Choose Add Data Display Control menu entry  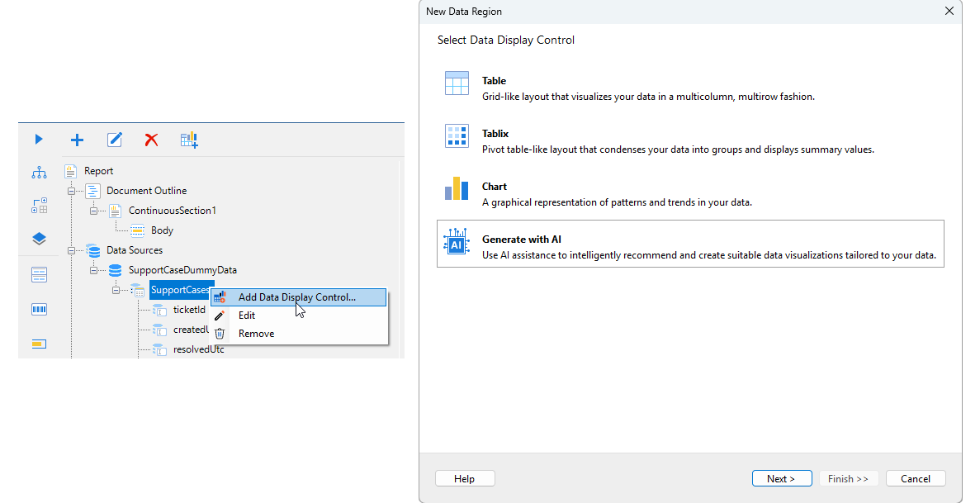pyautogui.click(x=296, y=297)
